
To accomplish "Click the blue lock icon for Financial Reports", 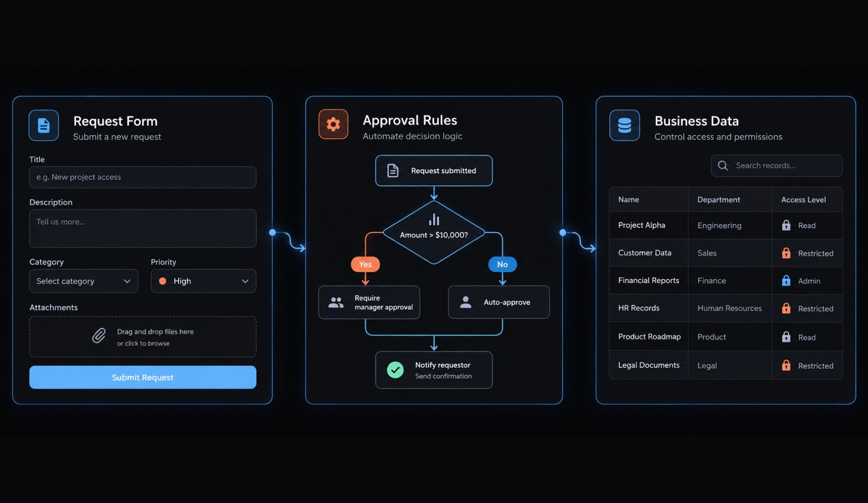I will click(786, 280).
